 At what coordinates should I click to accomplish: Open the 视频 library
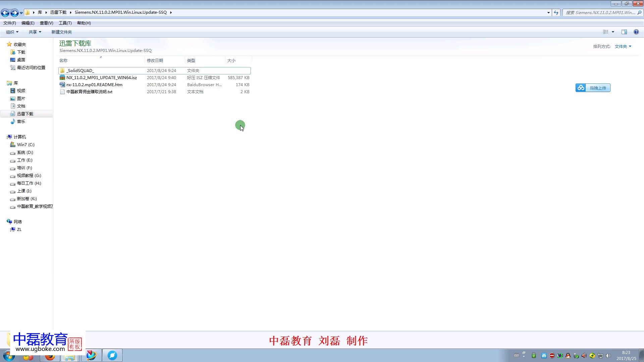pos(21,90)
